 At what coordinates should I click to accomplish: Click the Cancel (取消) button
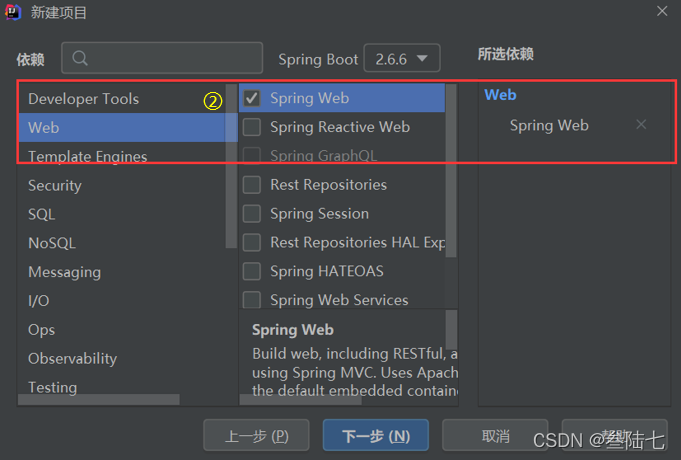tap(495, 436)
